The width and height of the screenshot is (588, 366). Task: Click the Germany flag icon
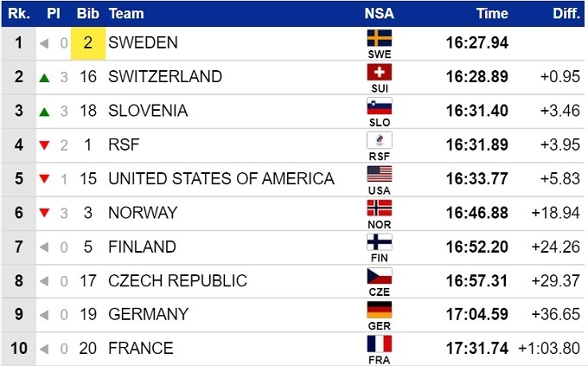[379, 310]
